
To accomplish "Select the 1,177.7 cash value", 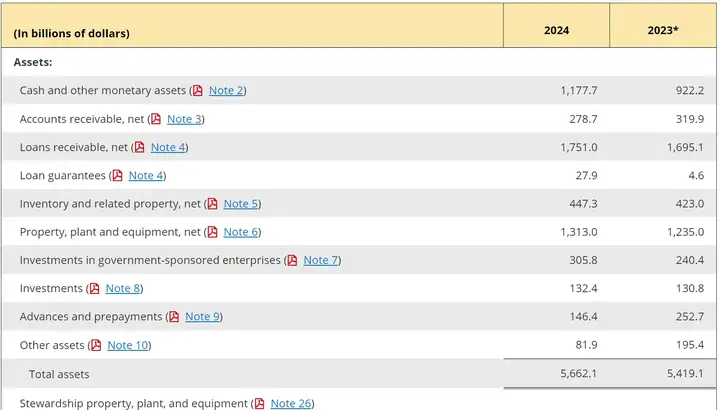I will [579, 90].
